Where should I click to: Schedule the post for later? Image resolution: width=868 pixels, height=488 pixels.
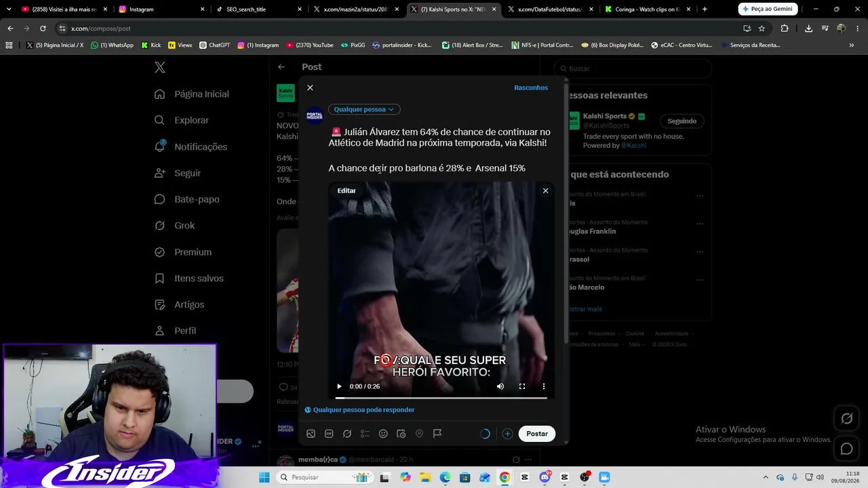coord(401,434)
